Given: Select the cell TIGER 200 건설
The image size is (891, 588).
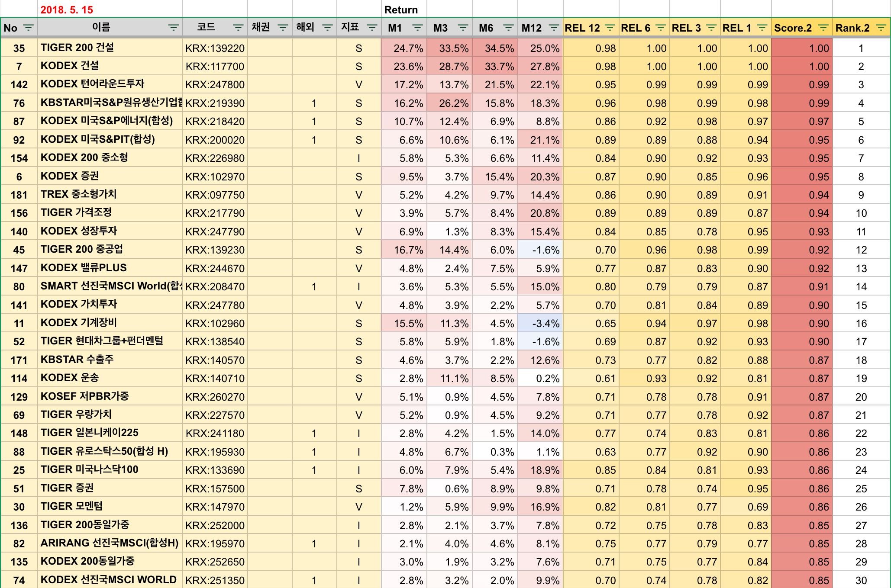Looking at the screenshot, I should 110,48.
